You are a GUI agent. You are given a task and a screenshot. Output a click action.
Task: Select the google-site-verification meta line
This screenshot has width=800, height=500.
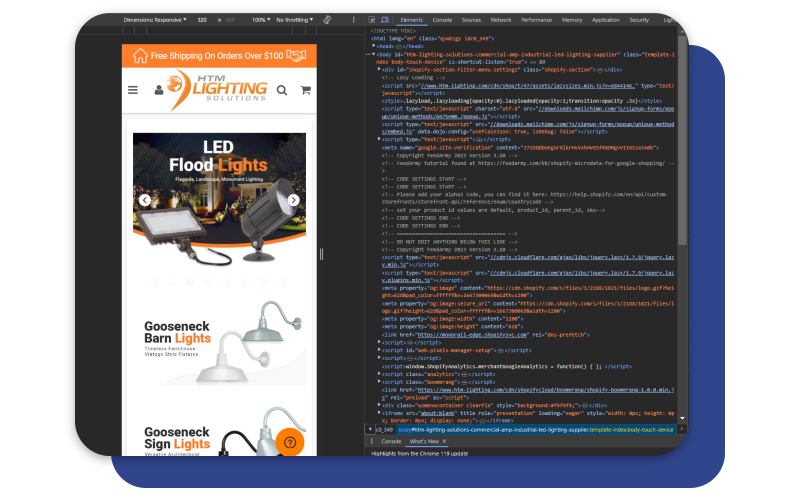[x=520, y=147]
